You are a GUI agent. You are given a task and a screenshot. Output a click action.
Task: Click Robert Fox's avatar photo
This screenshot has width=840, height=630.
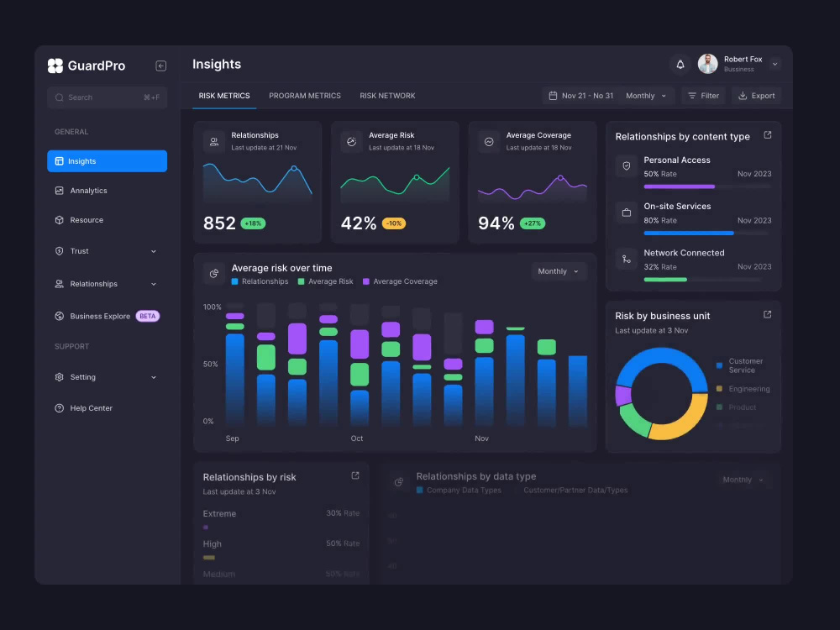[707, 64]
